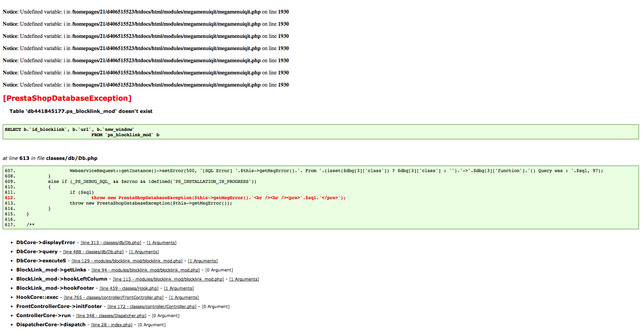This screenshot has height=332, width=644.
Task: Show arguments for BlockLink_mod->hookFooter
Action: pos(179,288)
